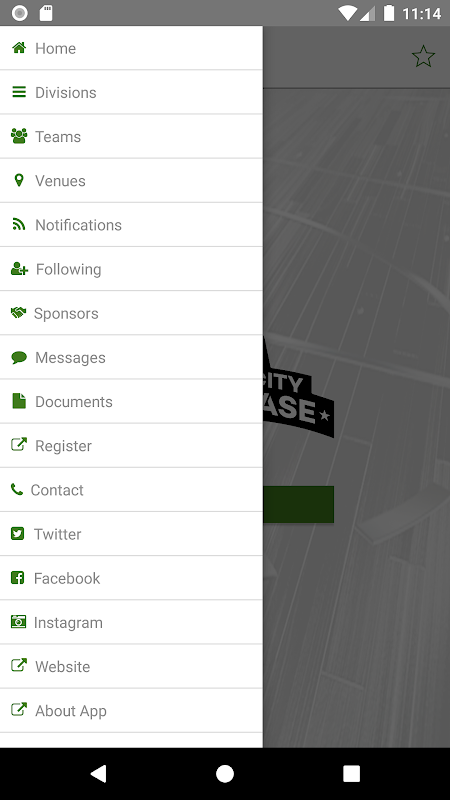Tap the dark green button behind drawer
Image resolution: width=450 pixels, height=800 pixels.
[298, 504]
